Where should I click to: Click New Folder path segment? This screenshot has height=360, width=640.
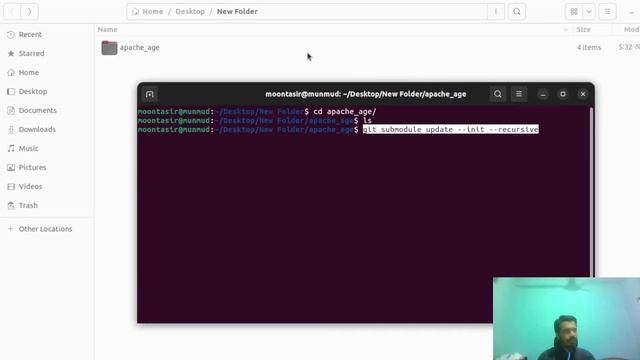(x=237, y=11)
